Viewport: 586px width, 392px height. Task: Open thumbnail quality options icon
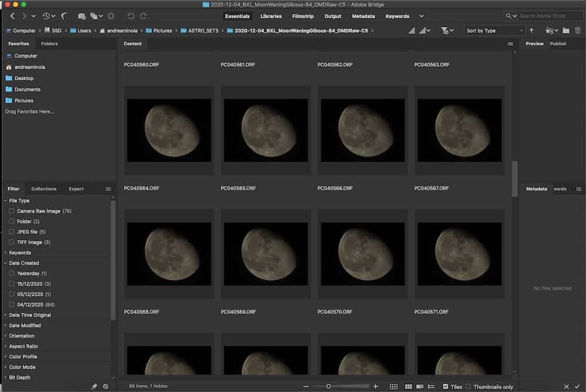point(424,30)
